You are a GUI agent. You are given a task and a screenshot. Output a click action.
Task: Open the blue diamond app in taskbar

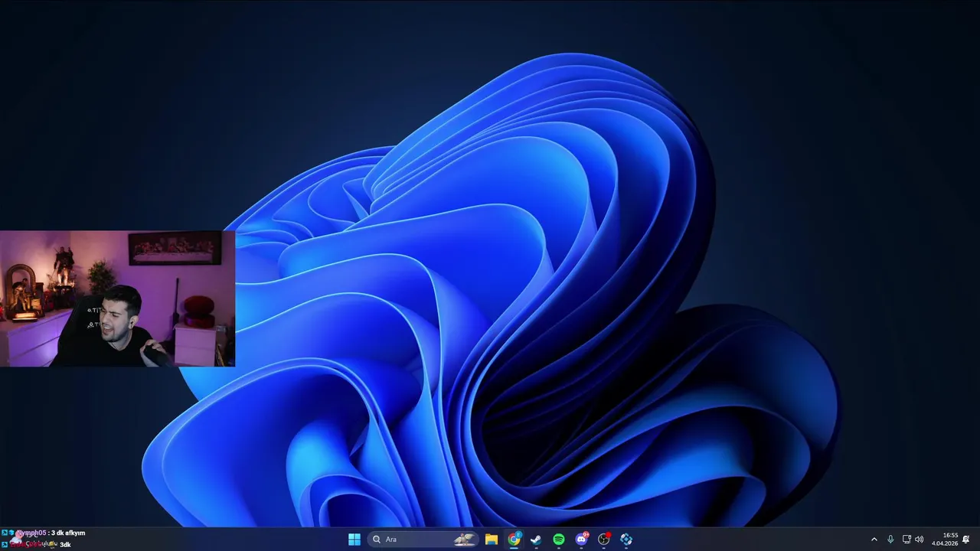(626, 540)
